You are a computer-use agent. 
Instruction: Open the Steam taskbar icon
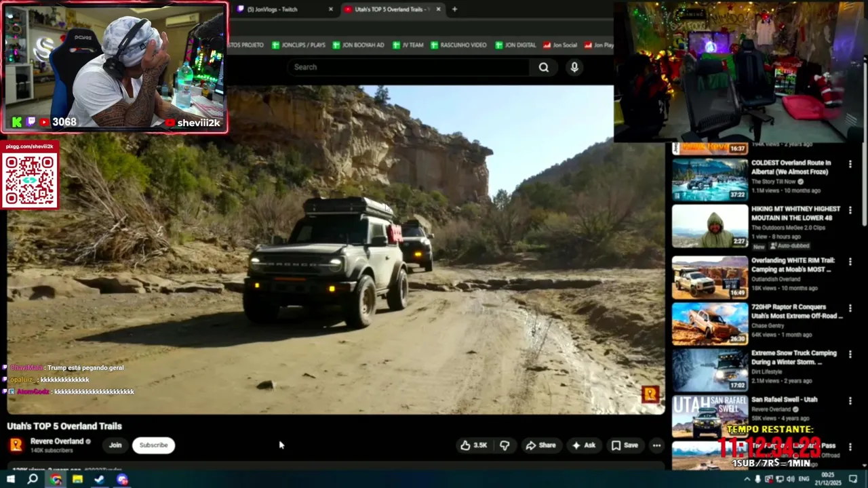coord(100,479)
